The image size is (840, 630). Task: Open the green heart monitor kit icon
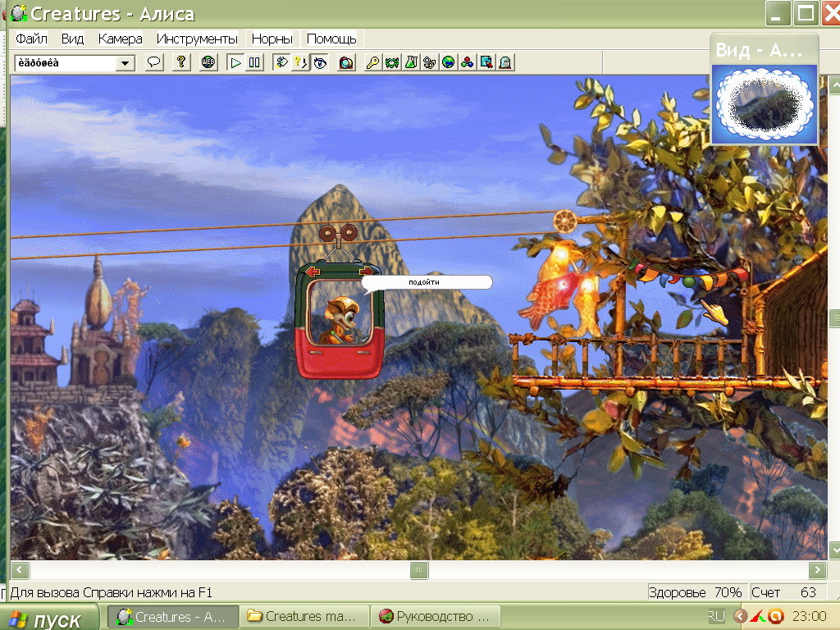click(x=391, y=62)
